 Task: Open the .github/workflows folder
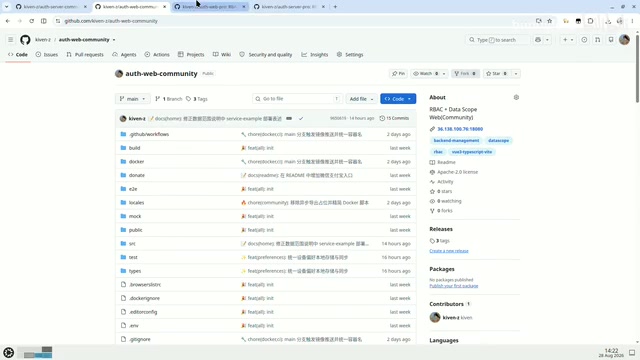coord(149,134)
